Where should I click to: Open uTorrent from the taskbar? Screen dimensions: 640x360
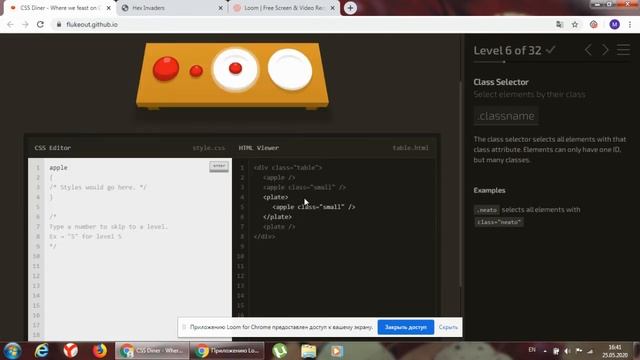point(280,351)
